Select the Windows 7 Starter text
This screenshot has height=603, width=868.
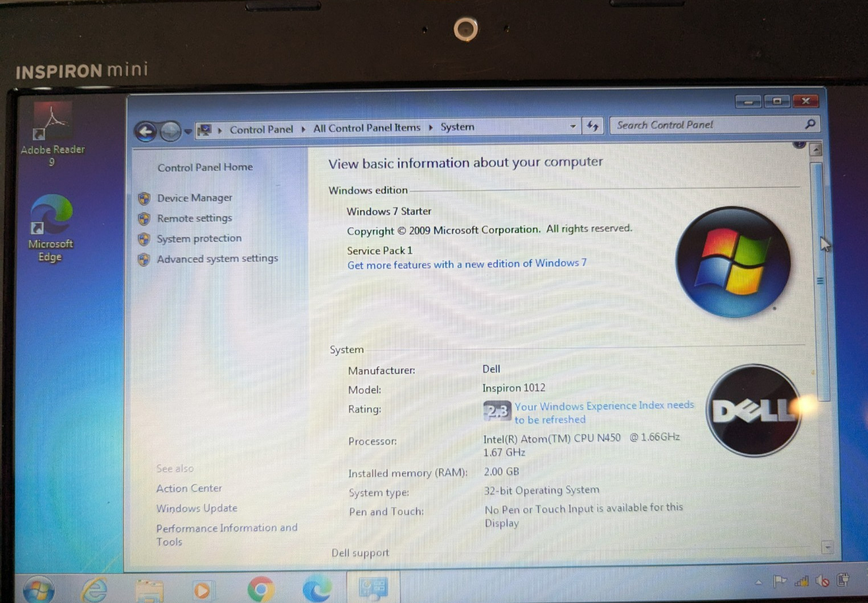click(389, 211)
